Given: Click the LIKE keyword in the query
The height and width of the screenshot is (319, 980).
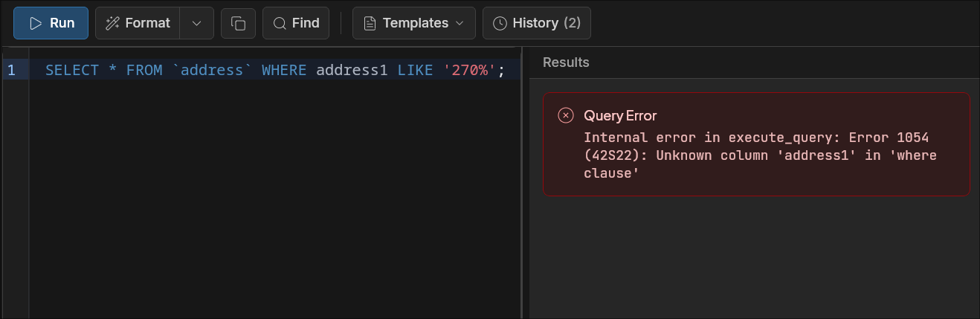Looking at the screenshot, I should (415, 71).
